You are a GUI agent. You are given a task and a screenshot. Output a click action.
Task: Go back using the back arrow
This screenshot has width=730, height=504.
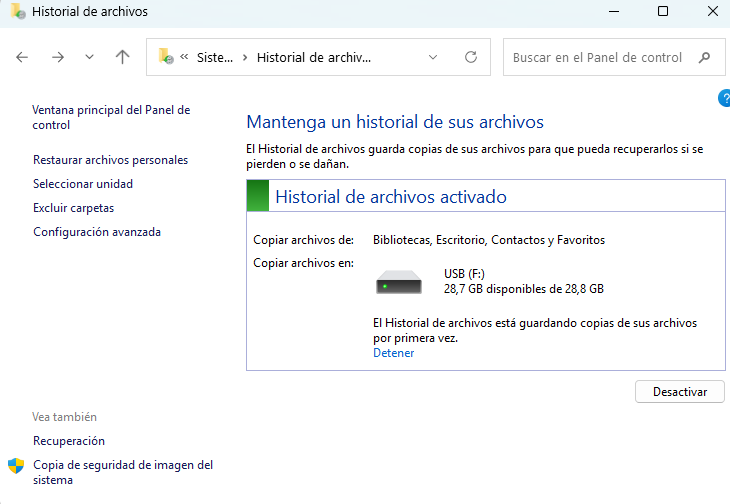(22, 57)
